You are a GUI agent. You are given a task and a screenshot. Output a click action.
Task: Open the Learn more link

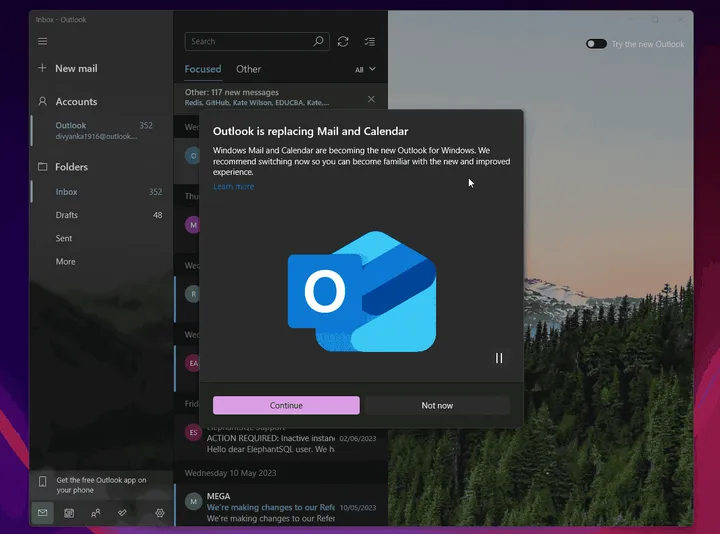233,187
